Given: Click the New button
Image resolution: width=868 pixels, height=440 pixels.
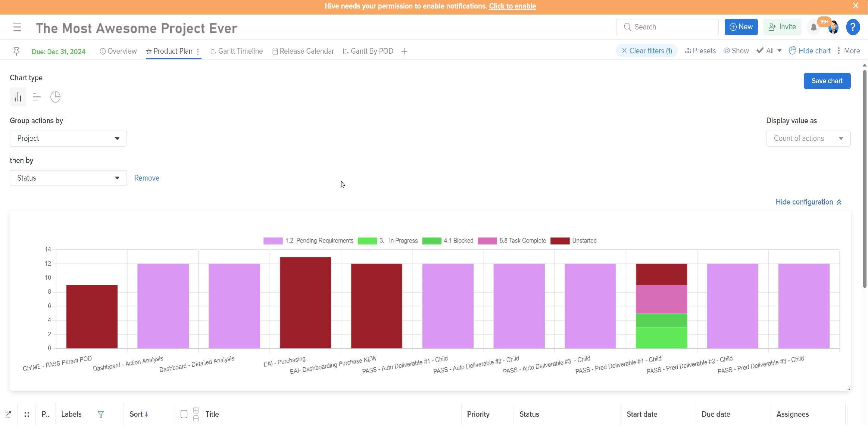Looking at the screenshot, I should click(741, 27).
